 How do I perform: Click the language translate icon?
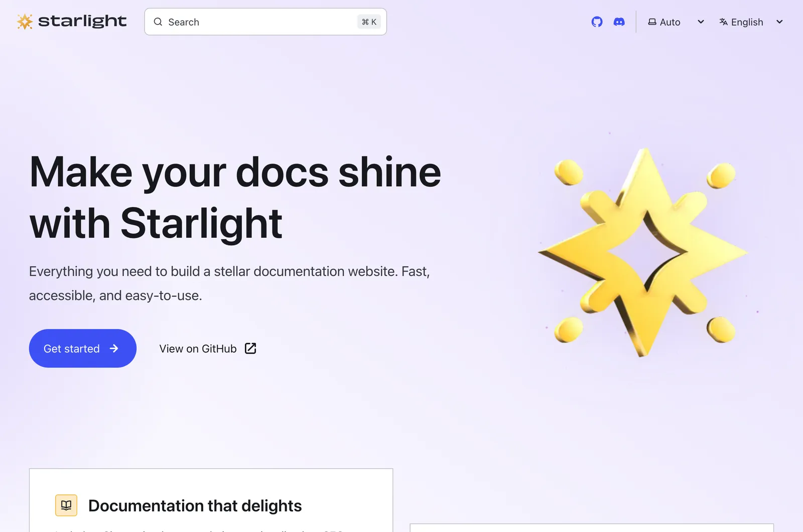(x=723, y=22)
